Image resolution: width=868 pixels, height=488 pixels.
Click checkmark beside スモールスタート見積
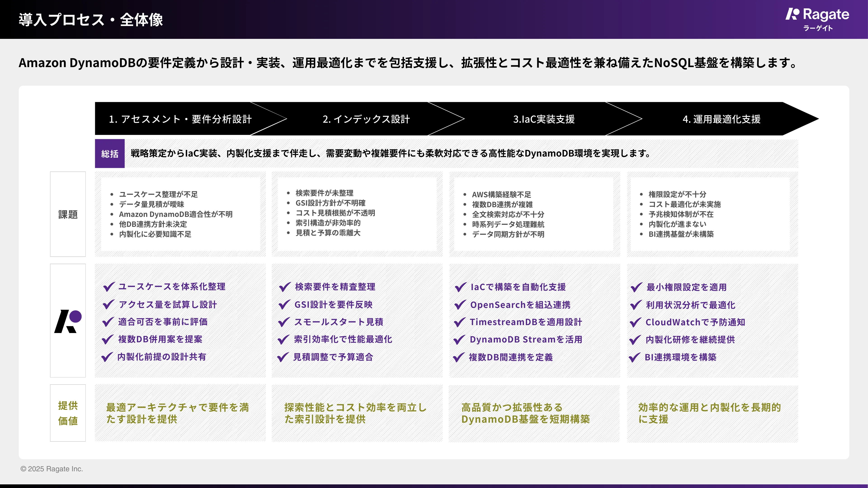coord(284,322)
